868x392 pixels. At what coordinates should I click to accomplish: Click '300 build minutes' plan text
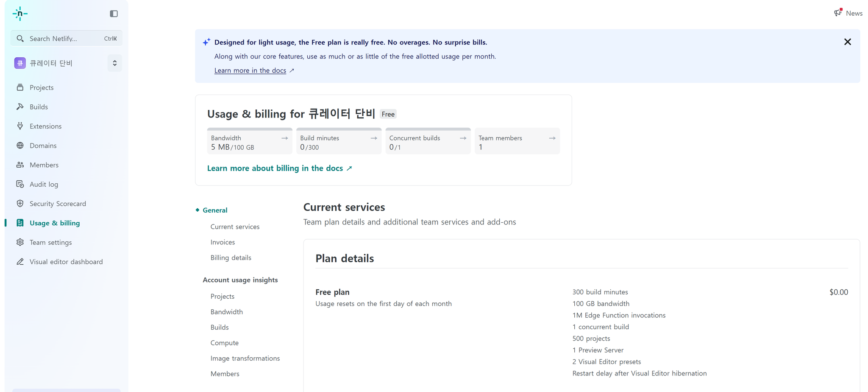(x=600, y=292)
